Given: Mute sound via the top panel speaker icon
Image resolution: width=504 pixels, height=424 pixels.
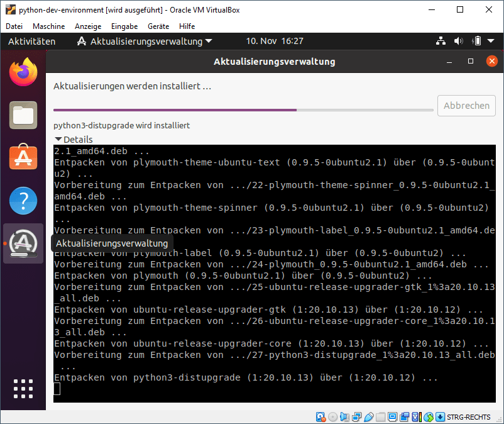Looking at the screenshot, I should (x=457, y=40).
